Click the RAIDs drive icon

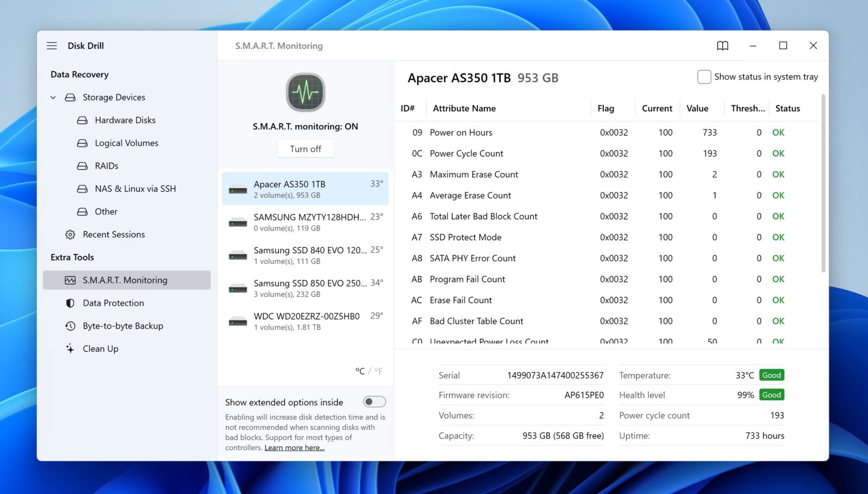[82, 165]
